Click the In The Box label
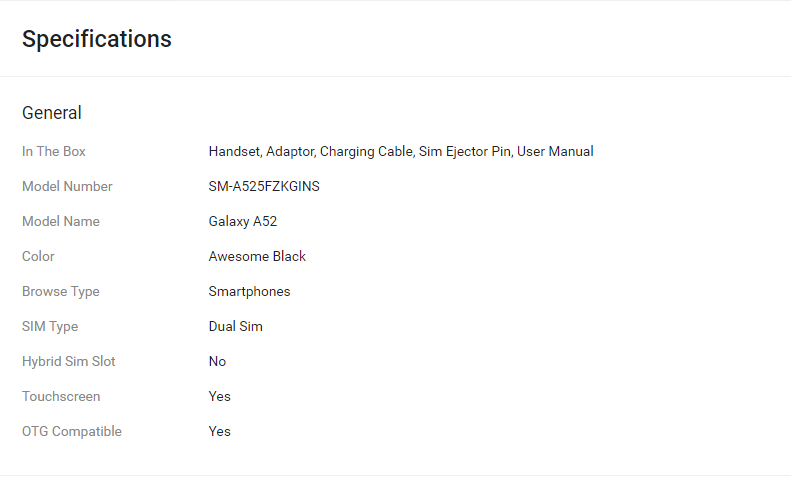Screen dimensions: 791x479 [54, 151]
